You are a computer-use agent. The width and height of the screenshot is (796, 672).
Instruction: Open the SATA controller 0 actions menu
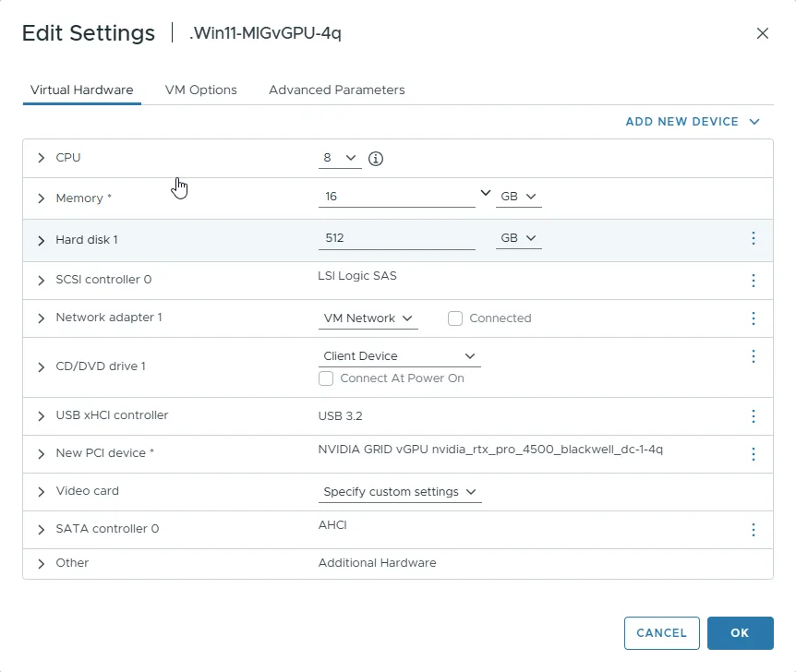pos(753,529)
